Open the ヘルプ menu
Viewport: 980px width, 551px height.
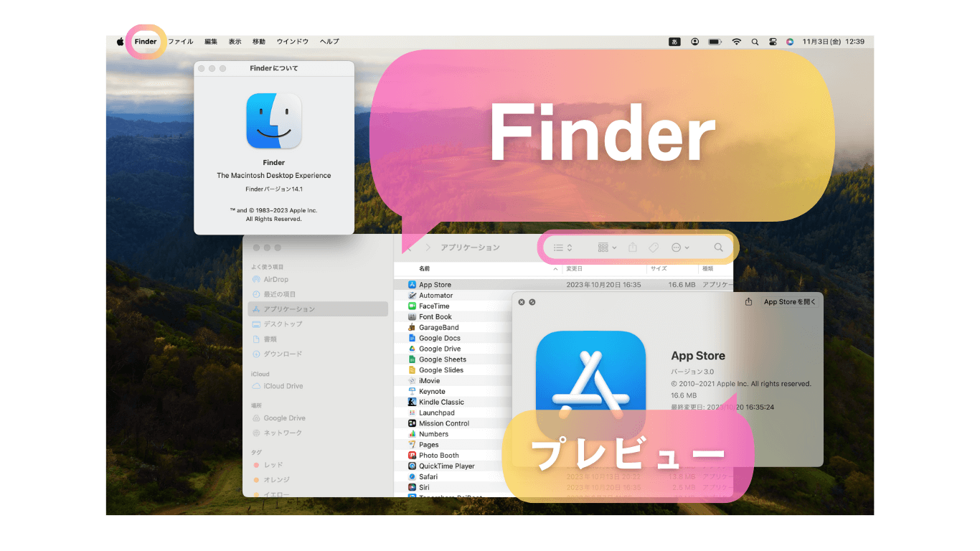(329, 42)
